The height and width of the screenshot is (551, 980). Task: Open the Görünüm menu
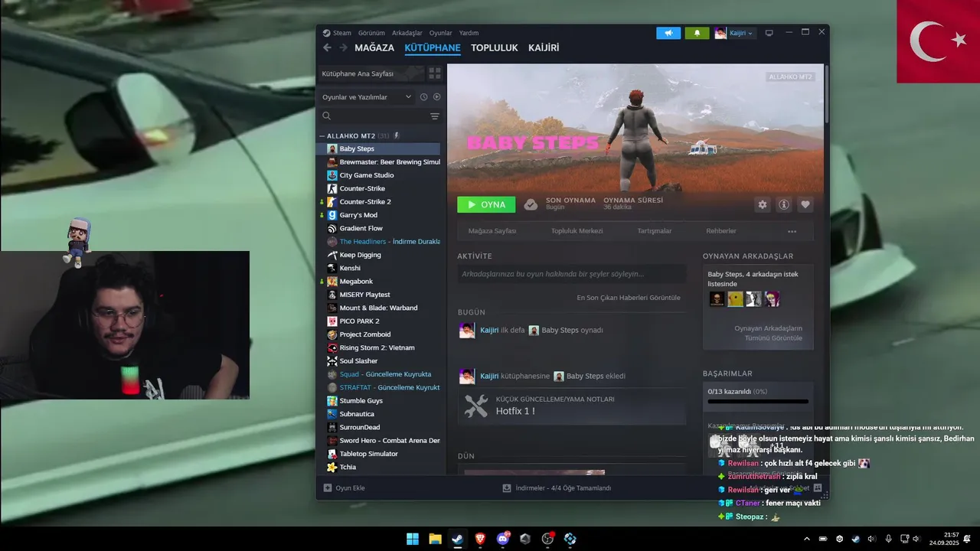(x=371, y=33)
